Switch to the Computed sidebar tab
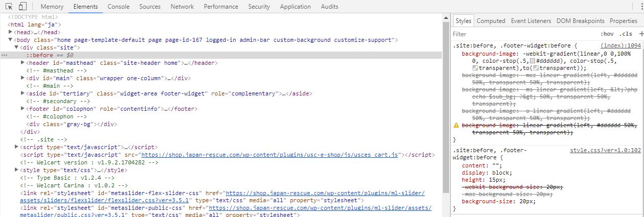The width and height of the screenshot is (644, 217). tap(491, 21)
